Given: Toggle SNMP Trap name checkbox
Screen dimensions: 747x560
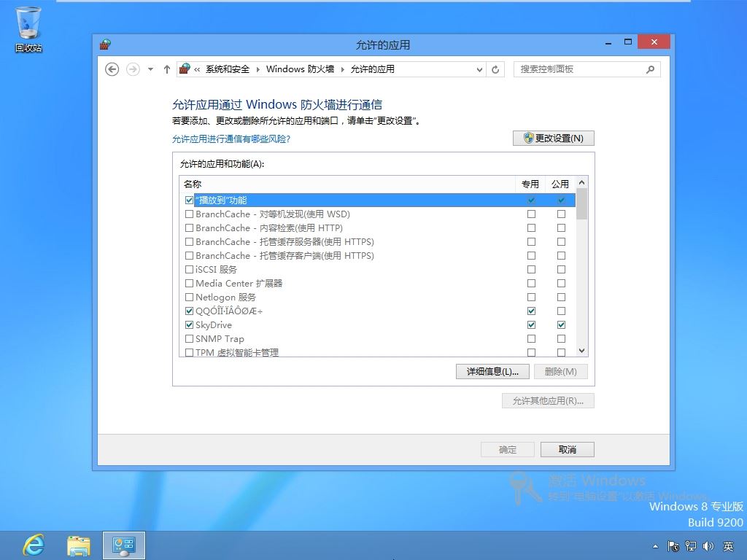Looking at the screenshot, I should point(189,338).
